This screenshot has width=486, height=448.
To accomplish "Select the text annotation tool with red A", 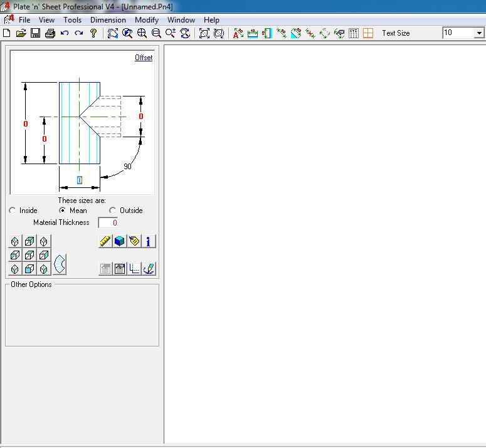I will point(238,33).
